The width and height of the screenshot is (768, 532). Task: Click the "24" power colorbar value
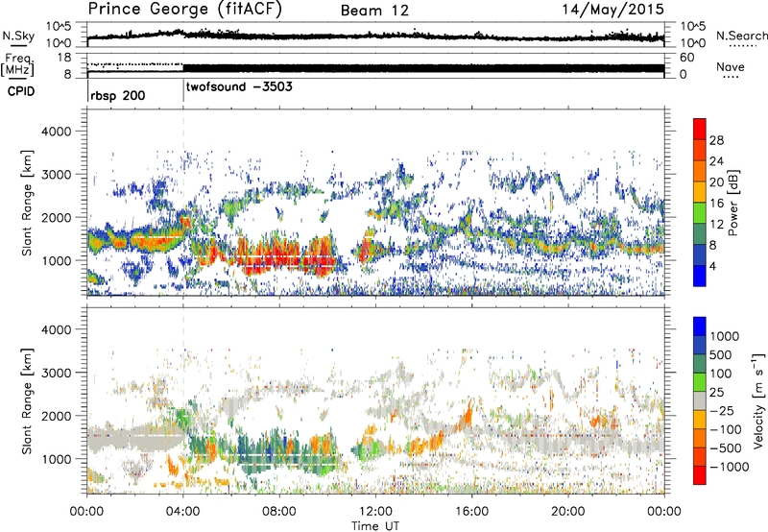(716, 161)
